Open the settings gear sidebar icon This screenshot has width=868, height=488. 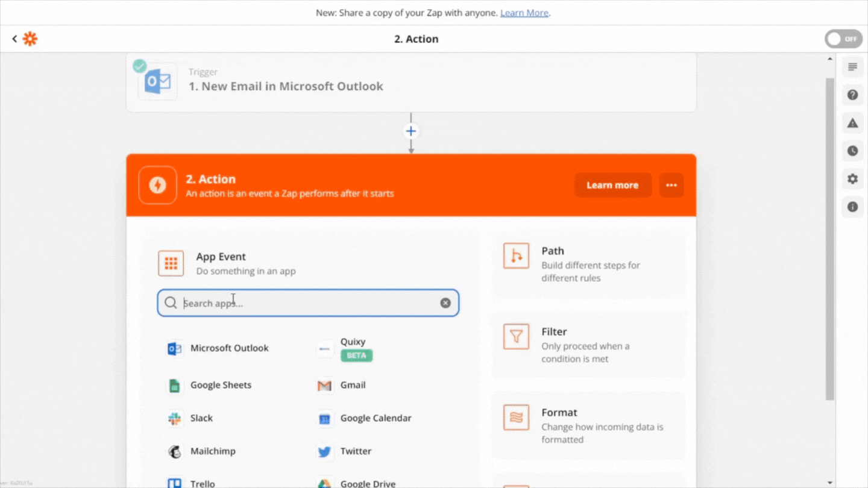[852, 179]
